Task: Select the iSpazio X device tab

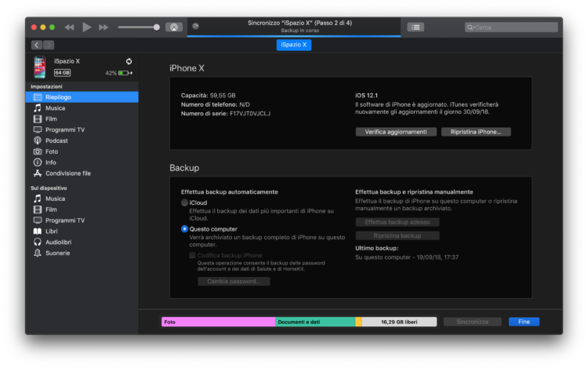Action: [x=294, y=45]
